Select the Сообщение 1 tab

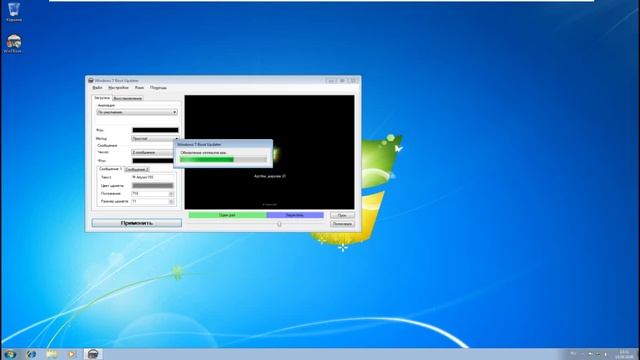(x=110, y=169)
